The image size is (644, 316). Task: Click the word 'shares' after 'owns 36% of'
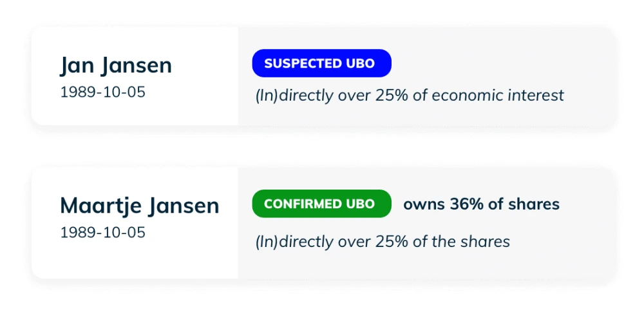pyautogui.click(x=536, y=204)
